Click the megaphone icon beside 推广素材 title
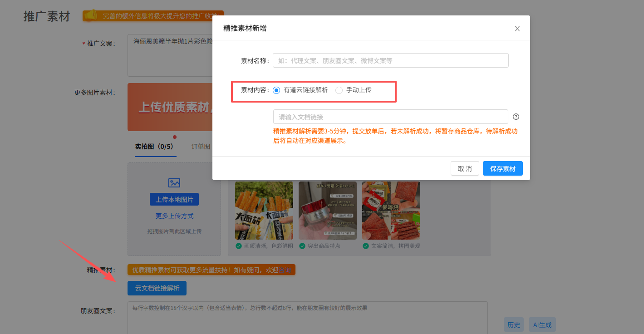This screenshot has height=334, width=644. (91, 15)
